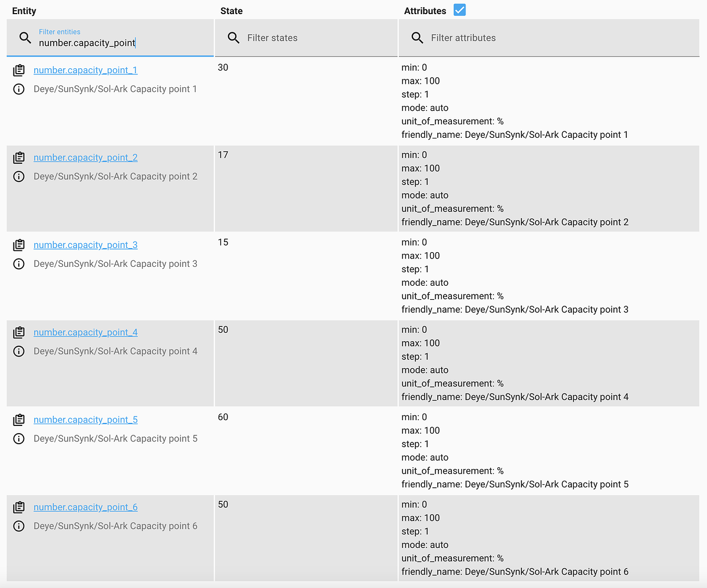Open info for Capacity point 1
707x588 pixels.
(19, 89)
